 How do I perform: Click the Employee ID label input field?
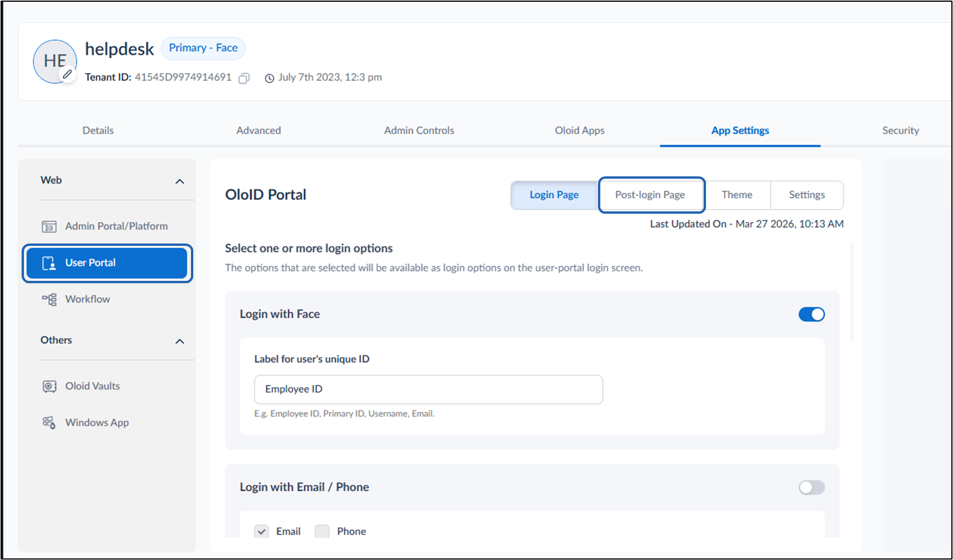(429, 389)
